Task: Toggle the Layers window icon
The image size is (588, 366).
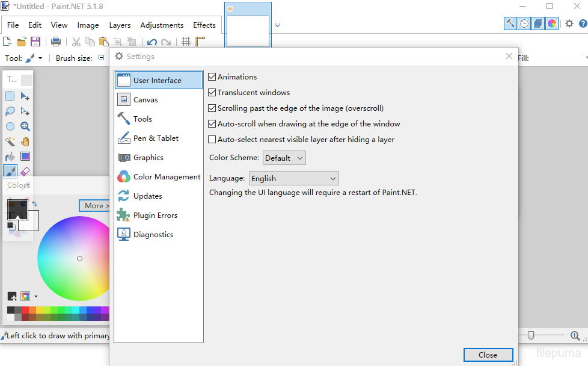Action: point(537,23)
